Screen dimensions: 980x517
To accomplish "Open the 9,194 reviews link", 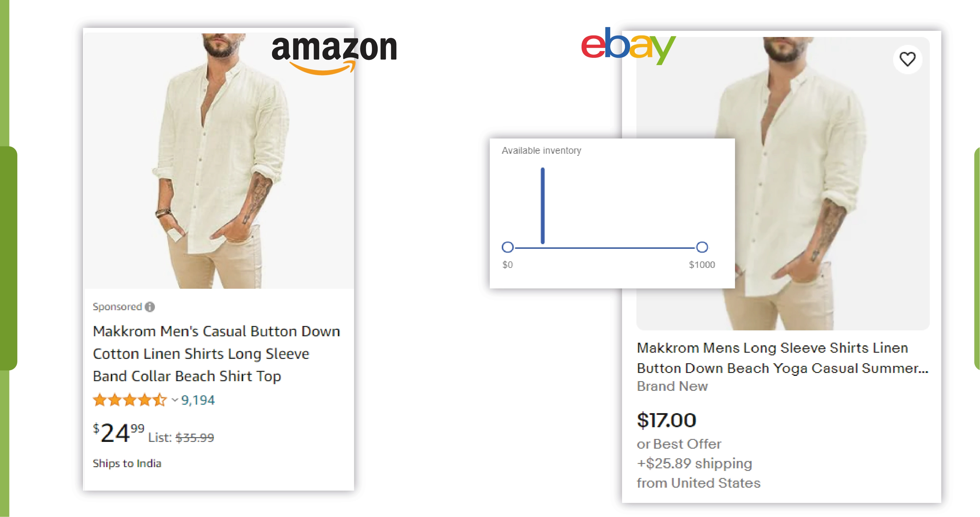I will point(198,400).
